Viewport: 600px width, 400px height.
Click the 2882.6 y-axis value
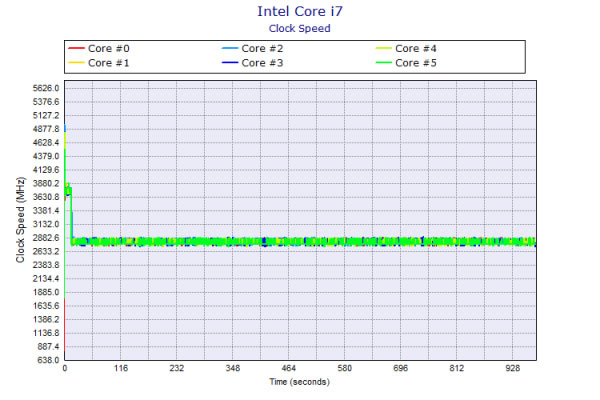click(46, 238)
